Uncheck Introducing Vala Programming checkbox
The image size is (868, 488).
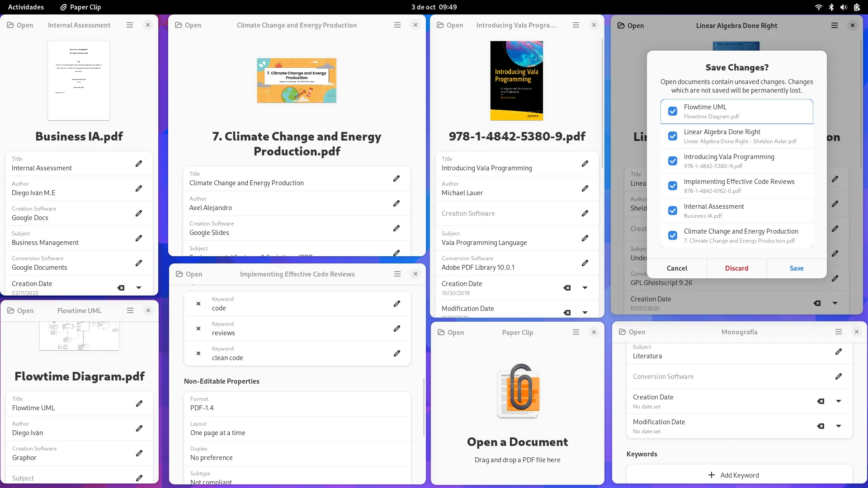pos(673,161)
